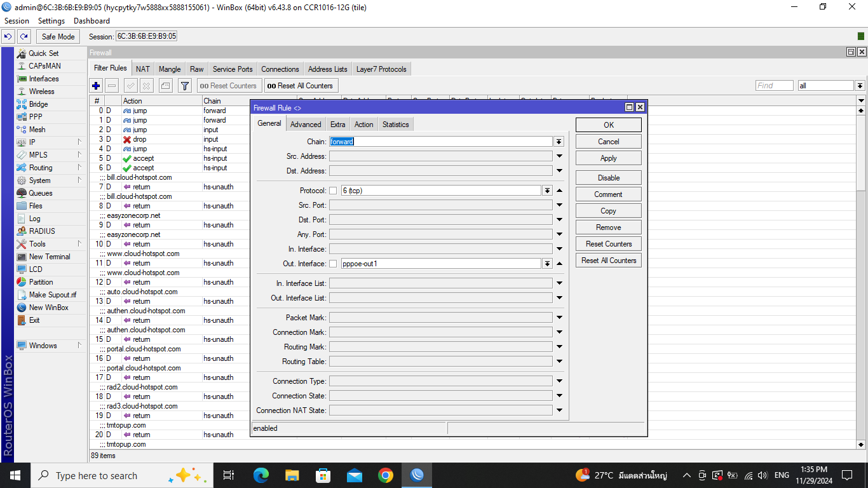Open the Address Lists tab
This screenshot has width=868, height=488.
pyautogui.click(x=328, y=69)
